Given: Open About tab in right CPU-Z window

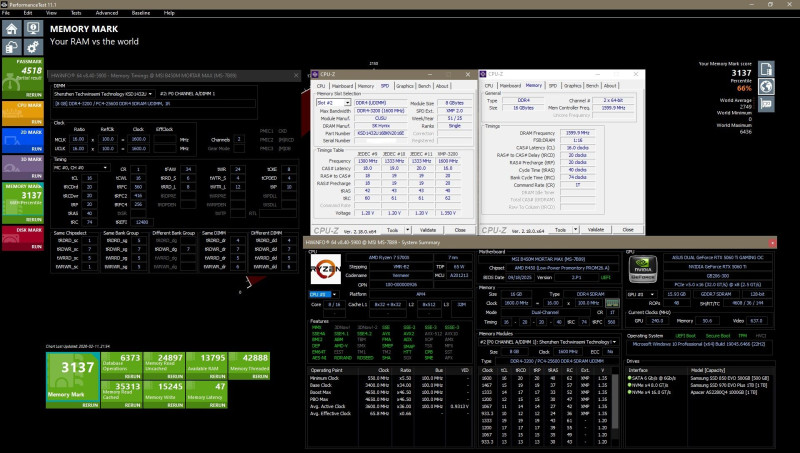Looking at the screenshot, I should pos(610,86).
